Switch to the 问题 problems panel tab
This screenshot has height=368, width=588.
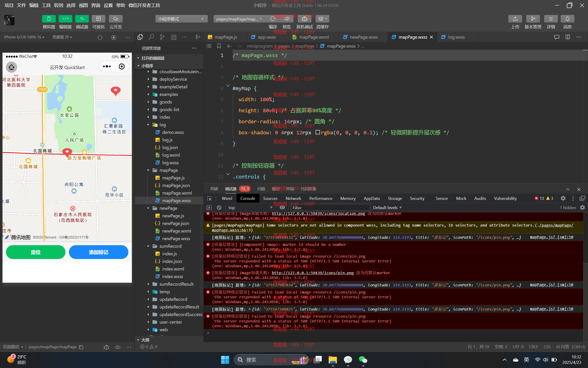pyautogui.click(x=261, y=189)
